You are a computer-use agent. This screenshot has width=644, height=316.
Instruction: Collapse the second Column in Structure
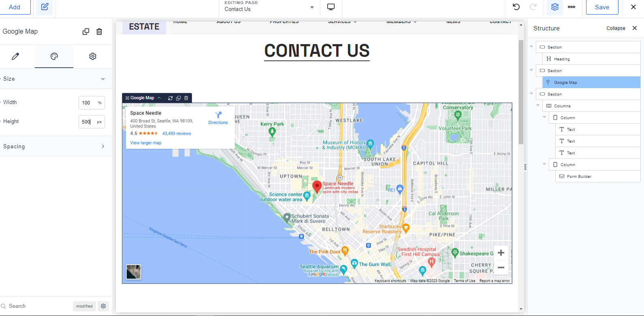click(x=544, y=164)
